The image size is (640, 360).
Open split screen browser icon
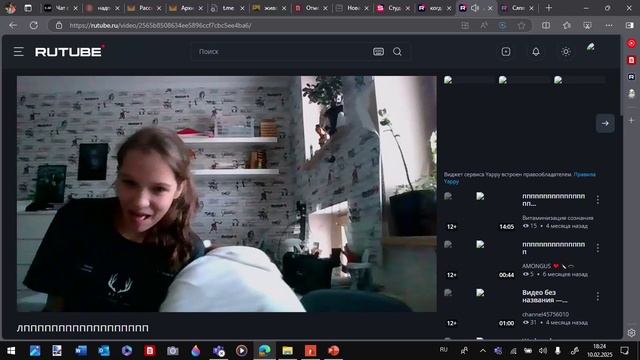click(x=546, y=25)
